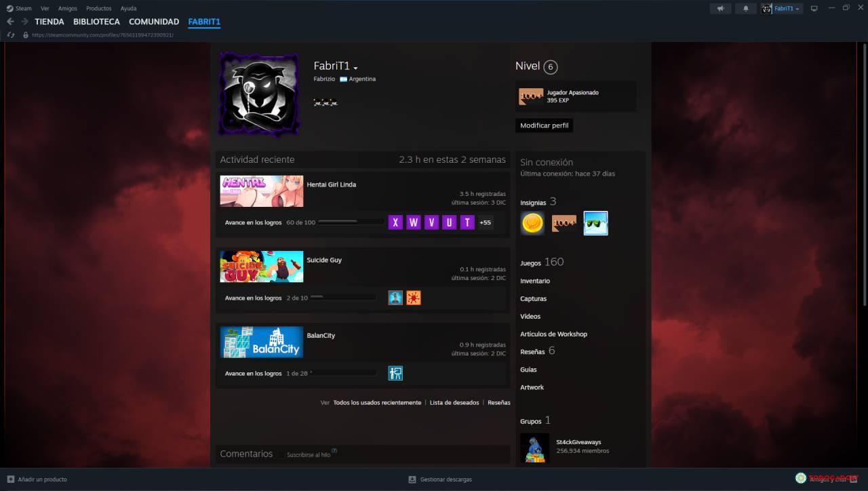Image resolution: width=868 pixels, height=491 pixels.
Task: Open the Capturas link
Action: point(533,298)
